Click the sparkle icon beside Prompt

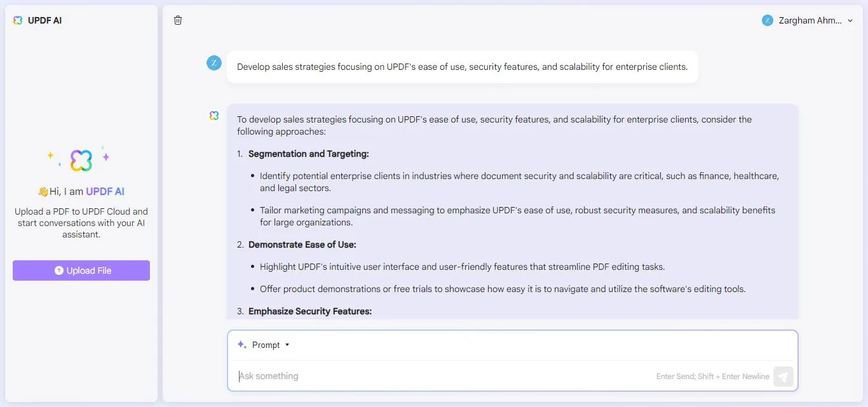coord(241,345)
